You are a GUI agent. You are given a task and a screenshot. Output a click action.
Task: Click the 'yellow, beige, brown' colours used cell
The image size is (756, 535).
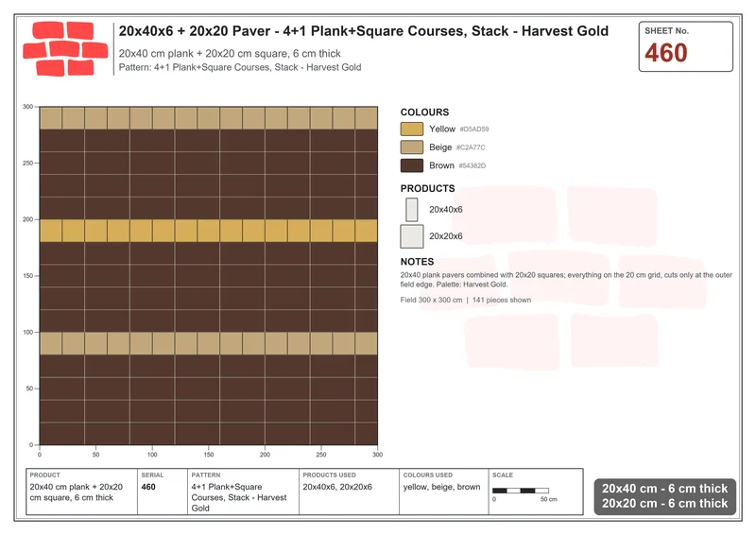point(441,487)
